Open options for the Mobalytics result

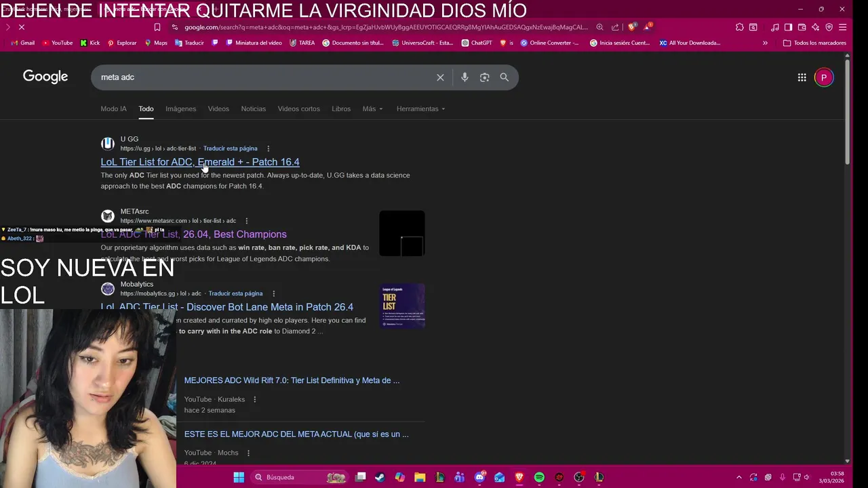273,293
